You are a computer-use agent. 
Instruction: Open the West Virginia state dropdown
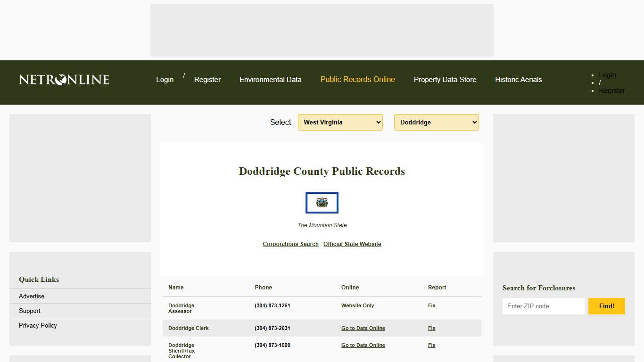[x=340, y=122]
